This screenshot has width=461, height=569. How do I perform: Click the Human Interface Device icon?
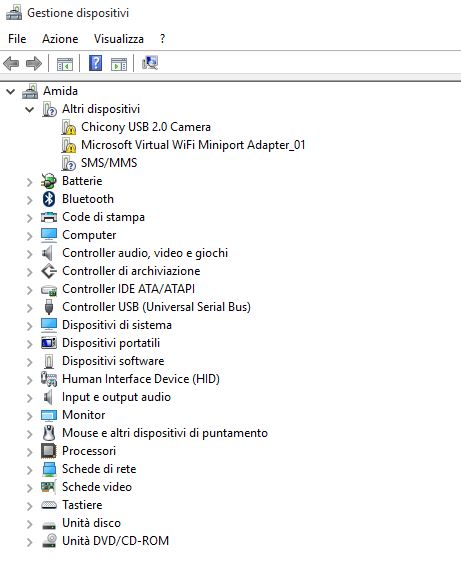(x=49, y=379)
